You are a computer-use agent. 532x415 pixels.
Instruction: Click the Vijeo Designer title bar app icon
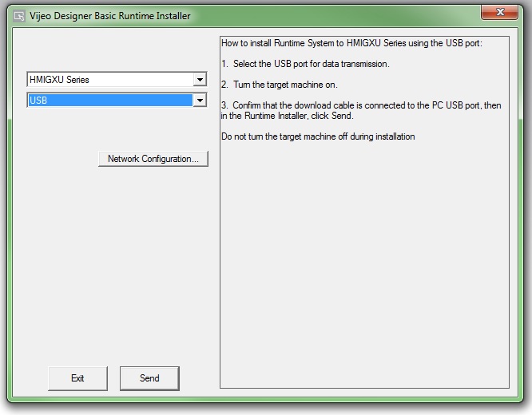coord(19,16)
